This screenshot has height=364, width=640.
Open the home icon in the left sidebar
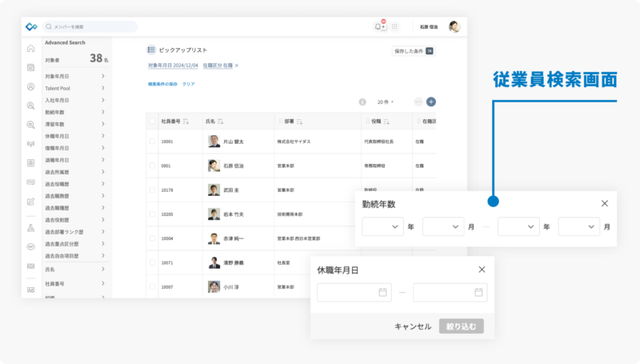click(30, 49)
